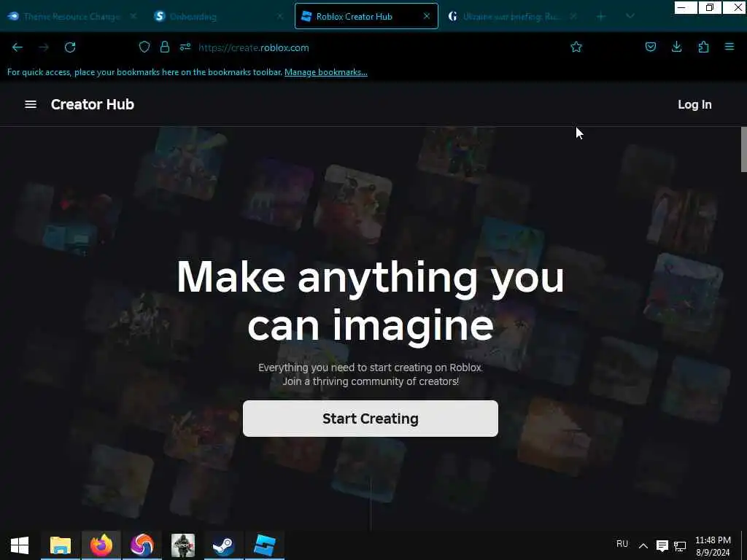Viewport: 747px width, 560px height.
Task: Open the tracking protection shield
Action: pos(144,47)
